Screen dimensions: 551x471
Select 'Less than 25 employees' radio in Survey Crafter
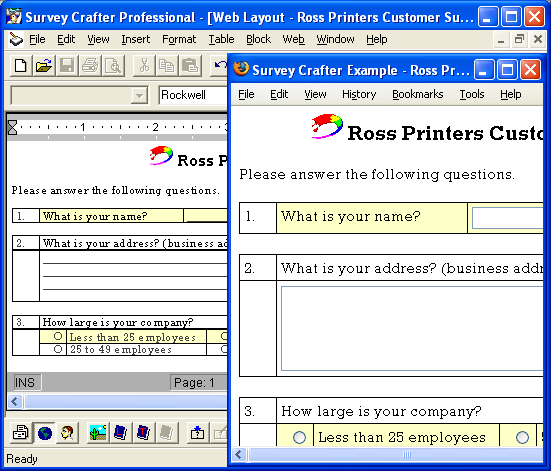(x=58, y=336)
